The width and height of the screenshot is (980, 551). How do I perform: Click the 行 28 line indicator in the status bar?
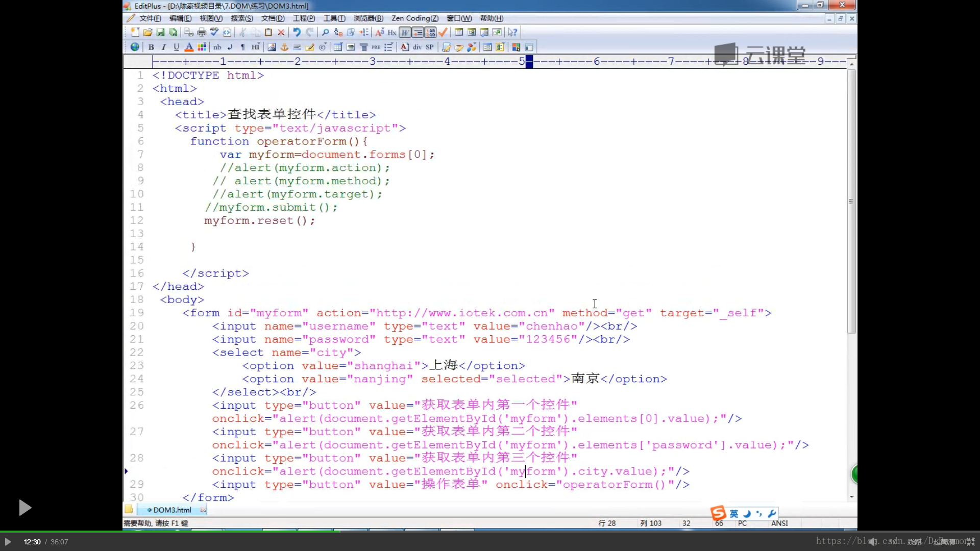[607, 523]
